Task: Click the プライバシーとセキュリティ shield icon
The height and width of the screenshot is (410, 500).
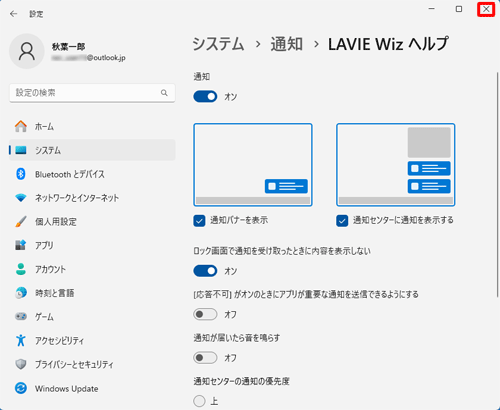Action: pyautogui.click(x=21, y=364)
